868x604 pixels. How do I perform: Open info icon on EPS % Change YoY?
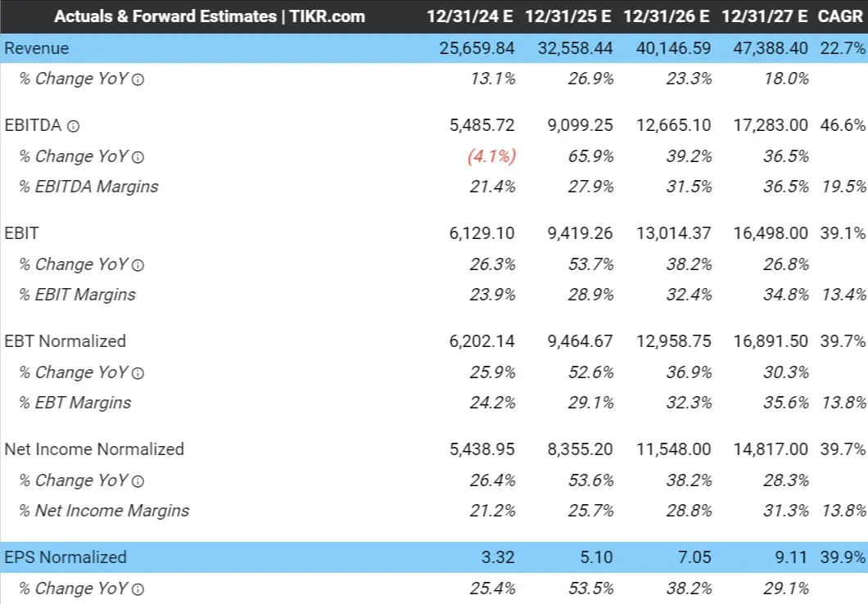(x=138, y=589)
